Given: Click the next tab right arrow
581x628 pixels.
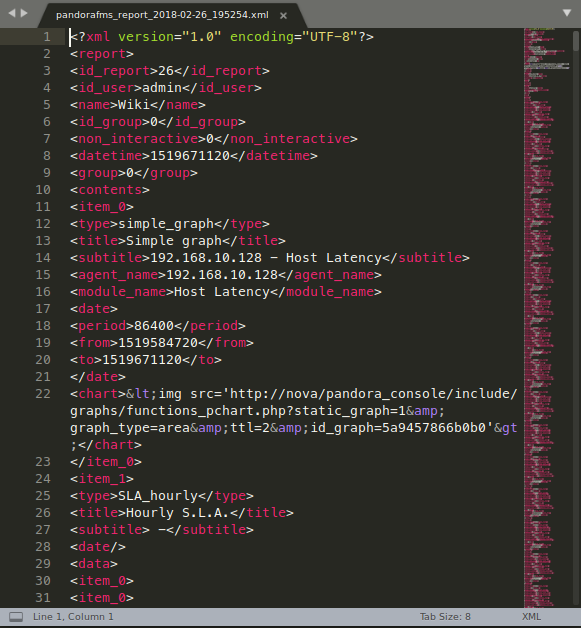Looking at the screenshot, I should (x=24, y=13).
